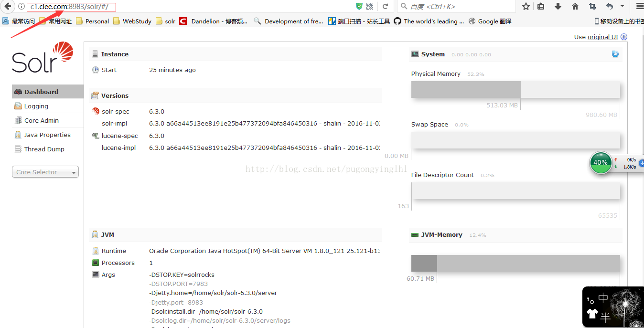Screen dimensions: 644x328
Task: Click the Args label in JVM
Action: (x=108, y=275)
